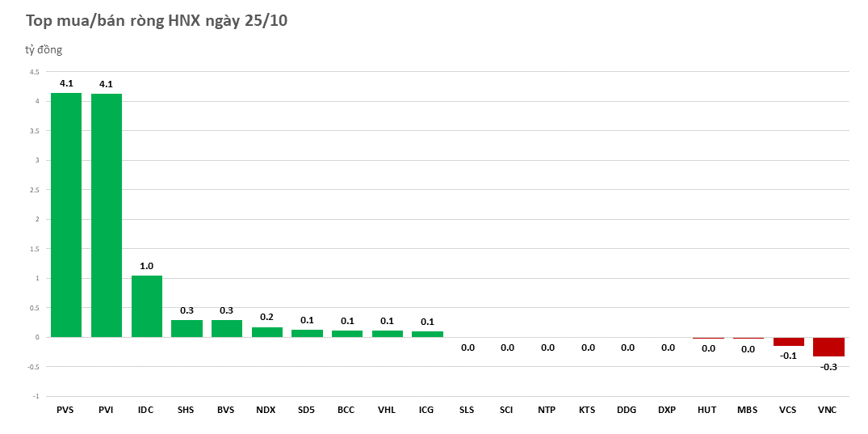Screen dimensions: 868x434
Task: Click the SHS green bar
Action: pyautogui.click(x=187, y=328)
